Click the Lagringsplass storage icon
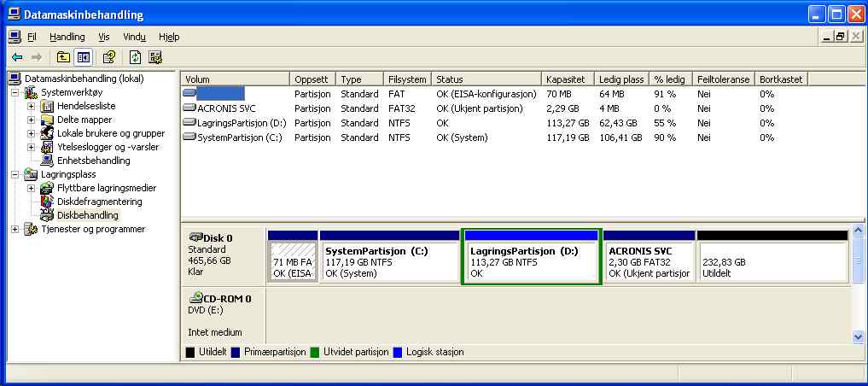Image resolution: width=868 pixels, height=386 pixels. [x=32, y=174]
